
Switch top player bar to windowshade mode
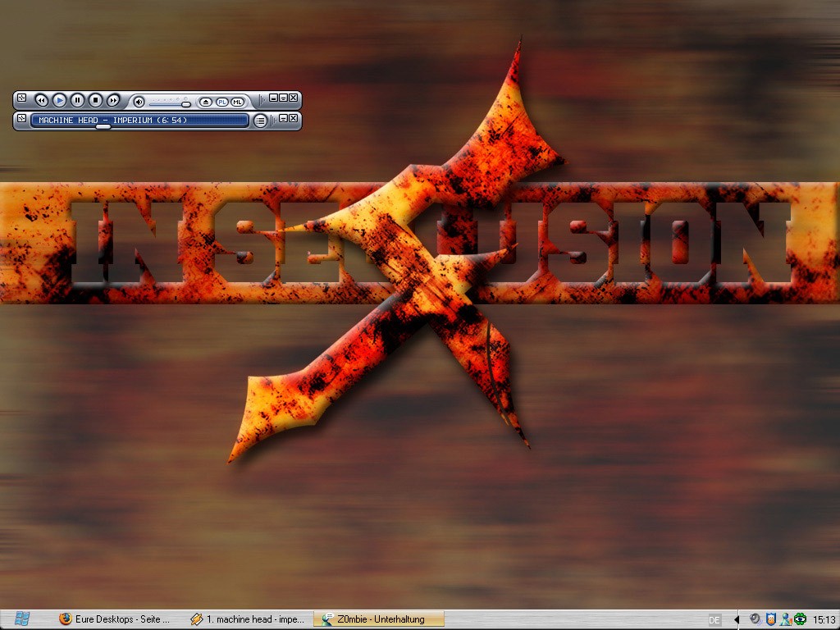(x=283, y=98)
